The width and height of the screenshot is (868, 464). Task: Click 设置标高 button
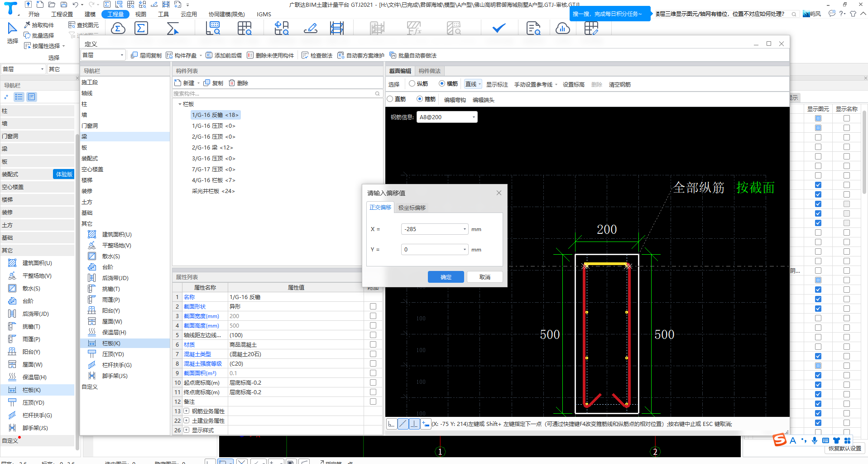tap(574, 84)
